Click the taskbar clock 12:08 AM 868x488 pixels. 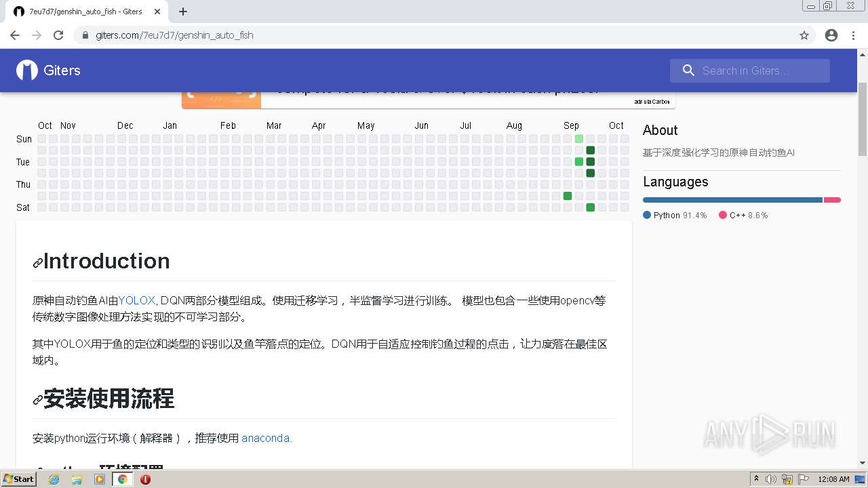(x=833, y=479)
